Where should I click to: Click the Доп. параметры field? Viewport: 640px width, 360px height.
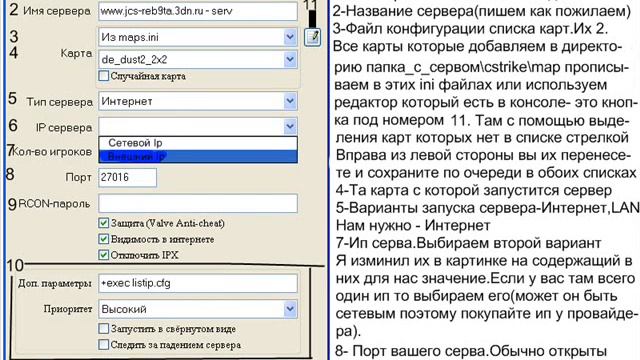coord(198,283)
